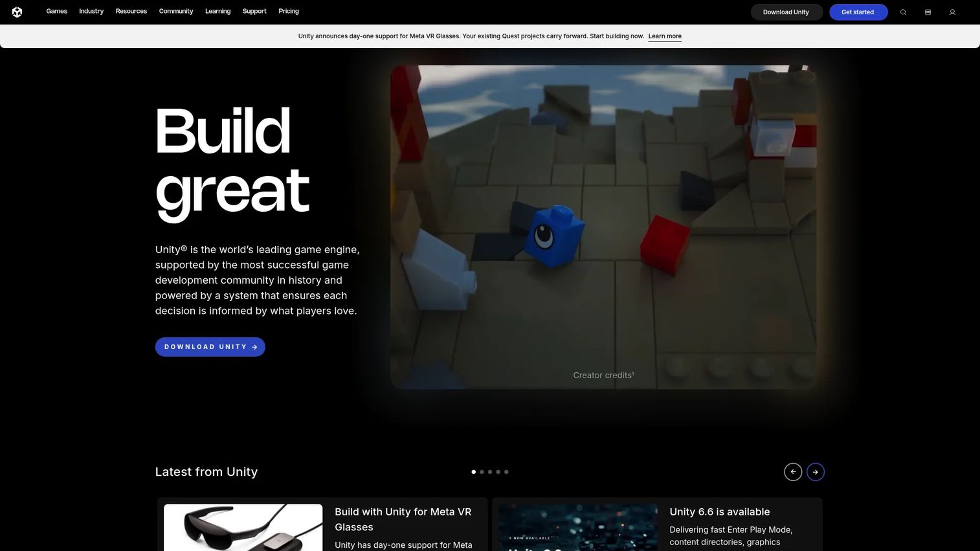Image resolution: width=980 pixels, height=551 pixels.
Task: Open the Resources menu
Action: [x=131, y=12]
